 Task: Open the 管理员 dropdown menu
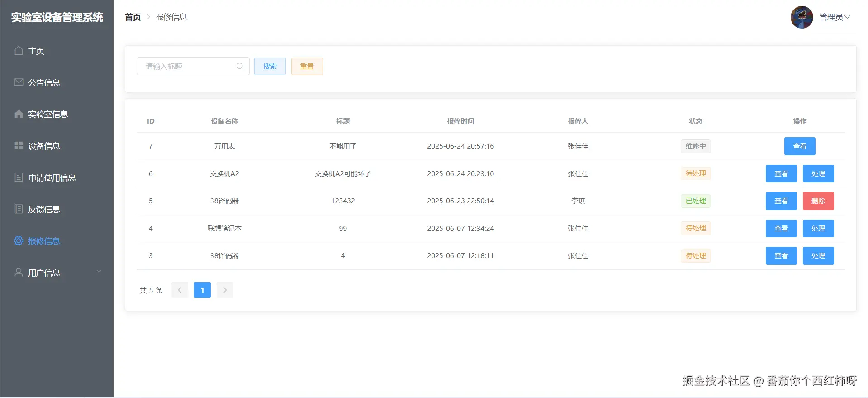tap(835, 17)
